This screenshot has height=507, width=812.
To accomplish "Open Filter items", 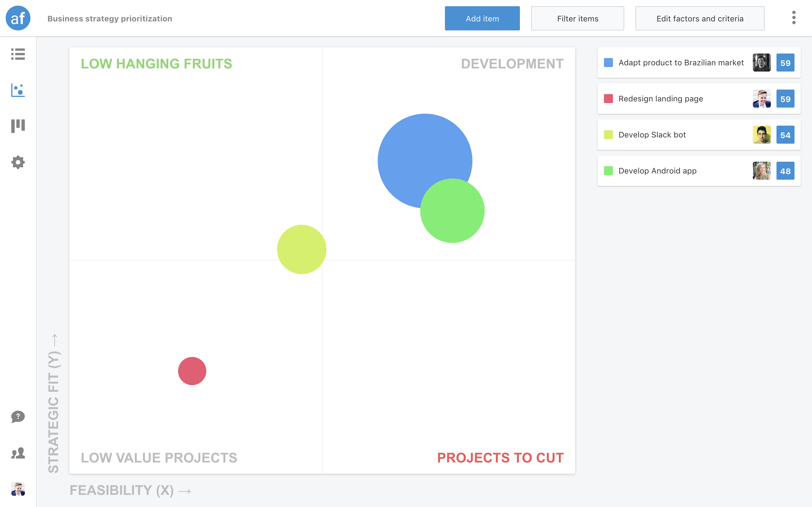I will coord(577,18).
